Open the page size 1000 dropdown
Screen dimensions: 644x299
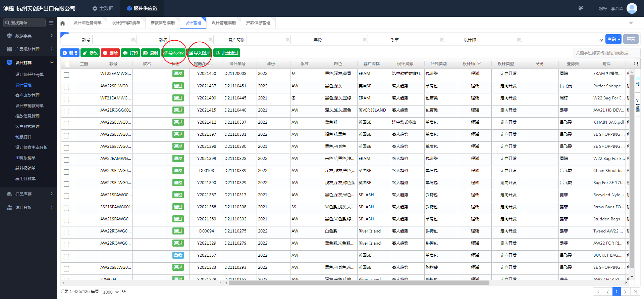(111, 292)
